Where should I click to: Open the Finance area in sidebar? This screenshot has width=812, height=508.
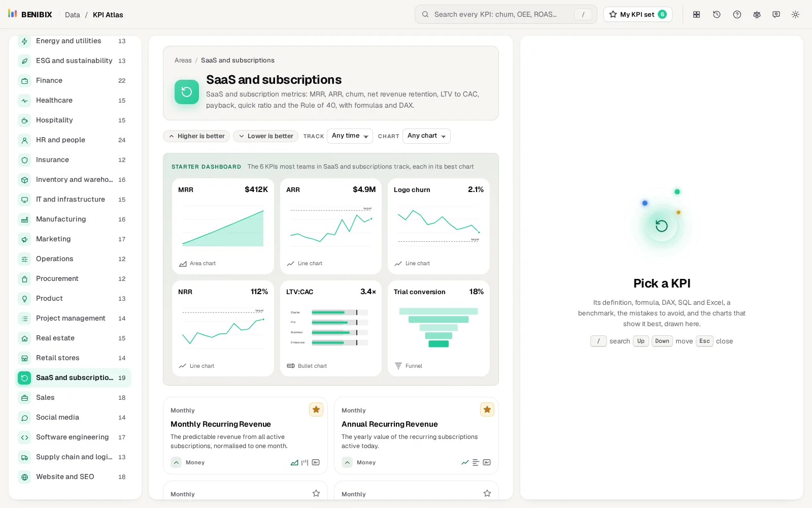tap(73, 81)
